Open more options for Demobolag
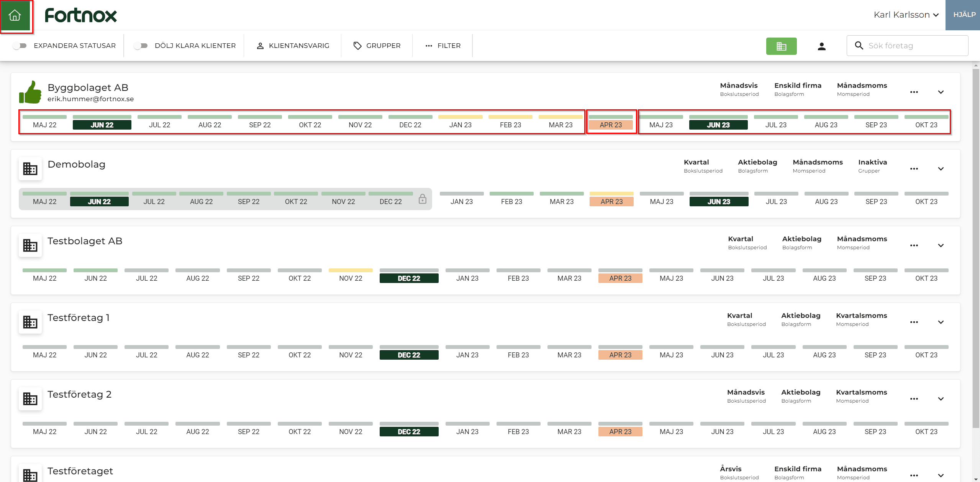980x482 pixels. coord(914,169)
